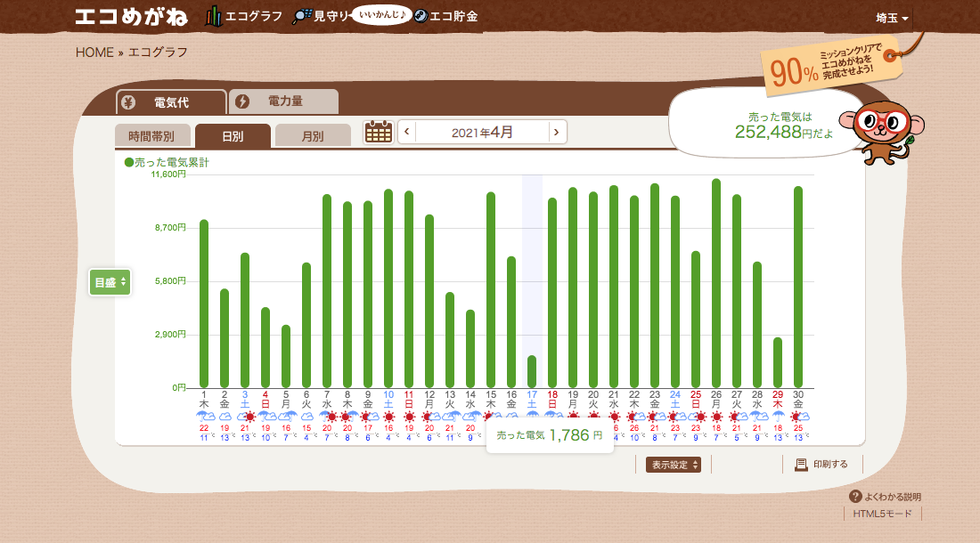This screenshot has height=543, width=980.
Task: Click the エコ貯金 piggy bank icon
Action: tap(421, 16)
